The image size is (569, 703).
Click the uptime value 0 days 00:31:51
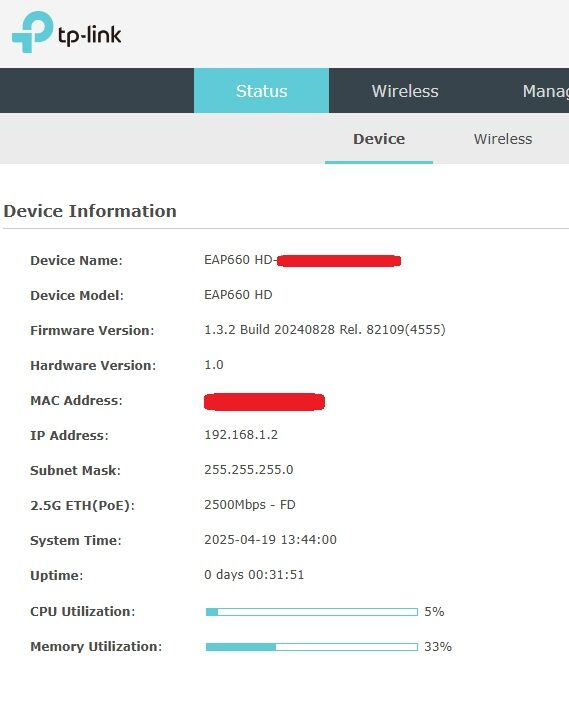(x=254, y=575)
